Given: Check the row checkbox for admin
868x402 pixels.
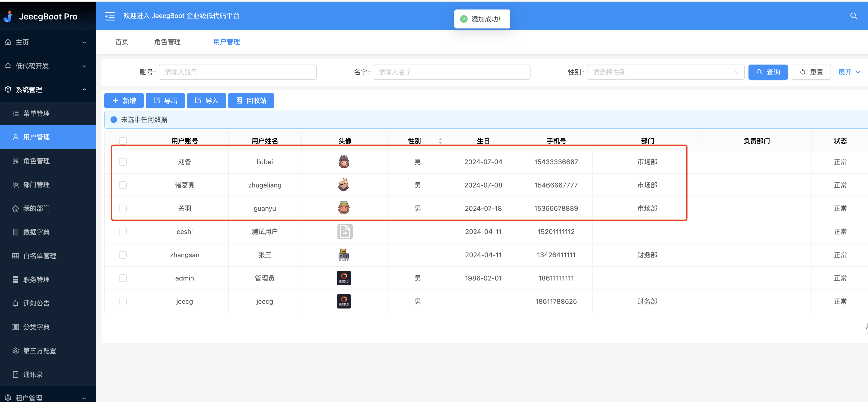Looking at the screenshot, I should coord(123,278).
